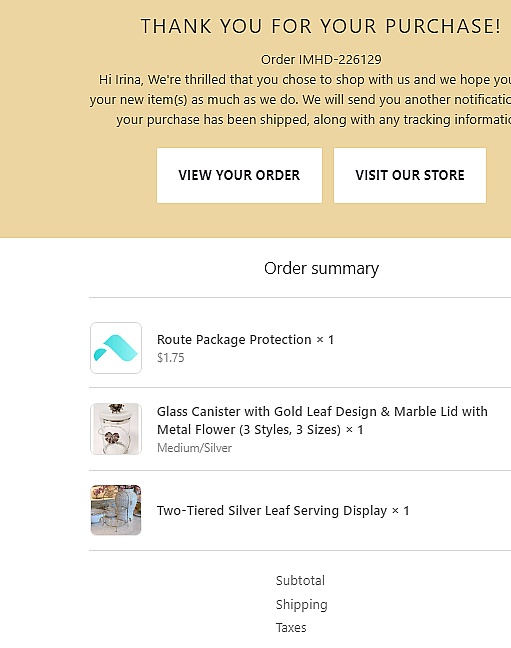511x648 pixels.
Task: Click the 'your new item(s)' message line
Action: 300,100
